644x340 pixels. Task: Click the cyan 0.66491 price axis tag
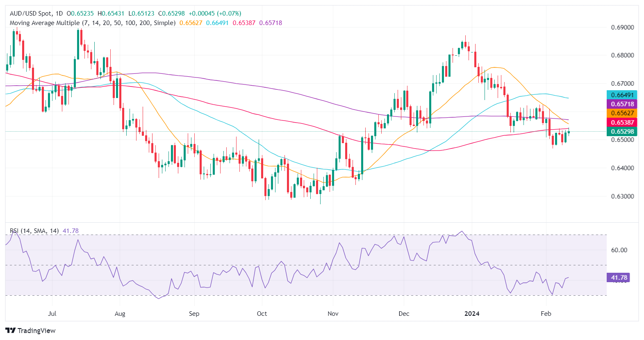[622, 95]
